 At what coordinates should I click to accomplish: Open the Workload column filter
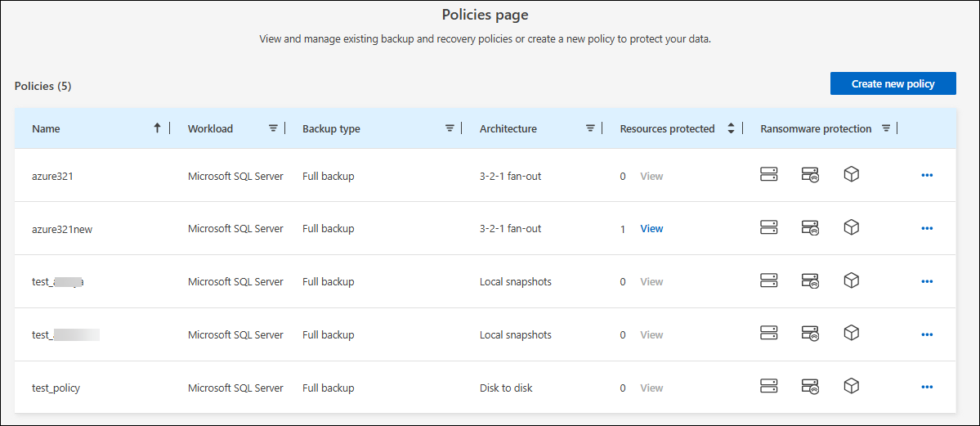pos(273,128)
